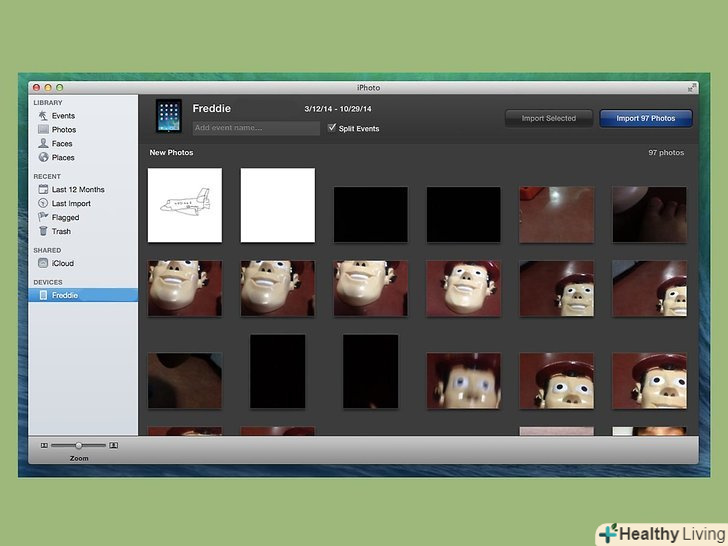728x546 pixels.
Task: Click the iCloud icon under Shared
Action: [43, 263]
